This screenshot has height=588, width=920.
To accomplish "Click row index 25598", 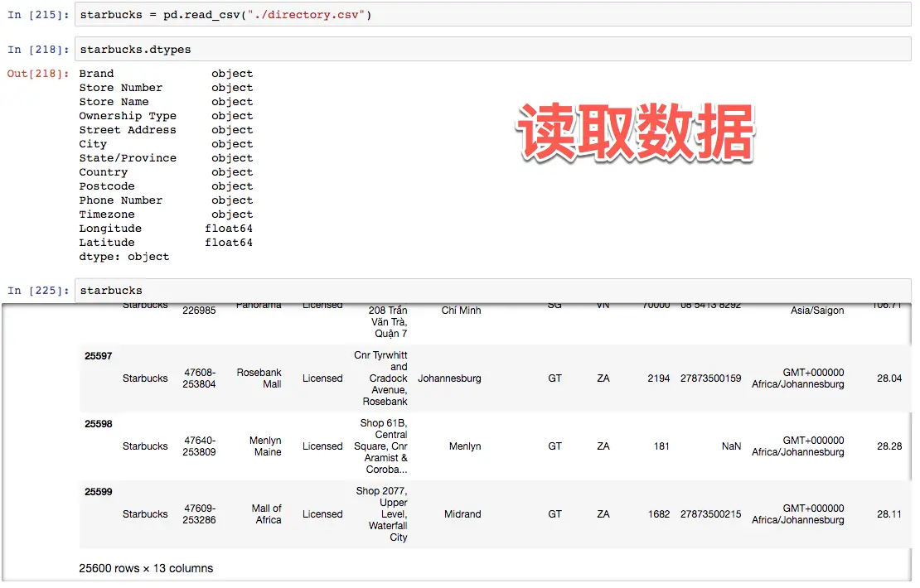I will pos(98,424).
